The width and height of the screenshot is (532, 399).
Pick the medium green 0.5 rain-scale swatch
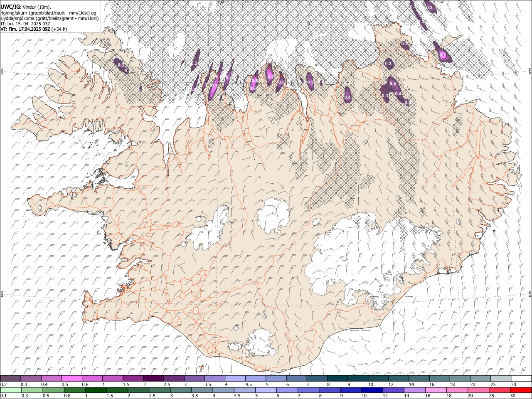click(53, 390)
